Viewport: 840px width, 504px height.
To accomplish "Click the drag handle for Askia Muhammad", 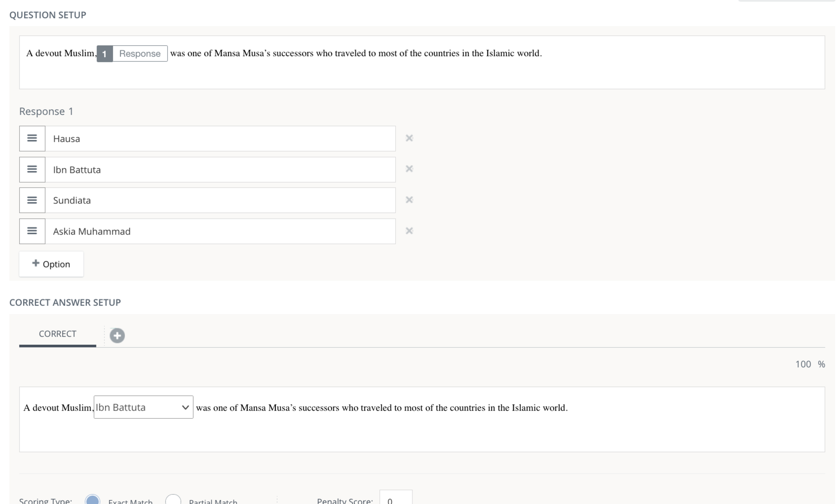I will pyautogui.click(x=32, y=231).
